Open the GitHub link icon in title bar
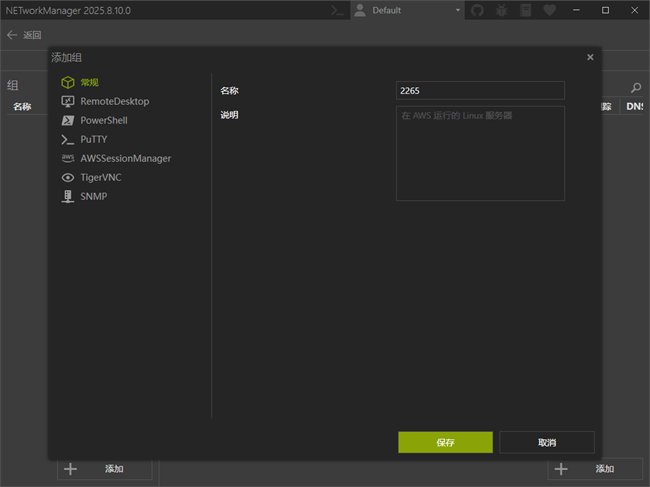This screenshot has width=650, height=487. click(x=477, y=10)
